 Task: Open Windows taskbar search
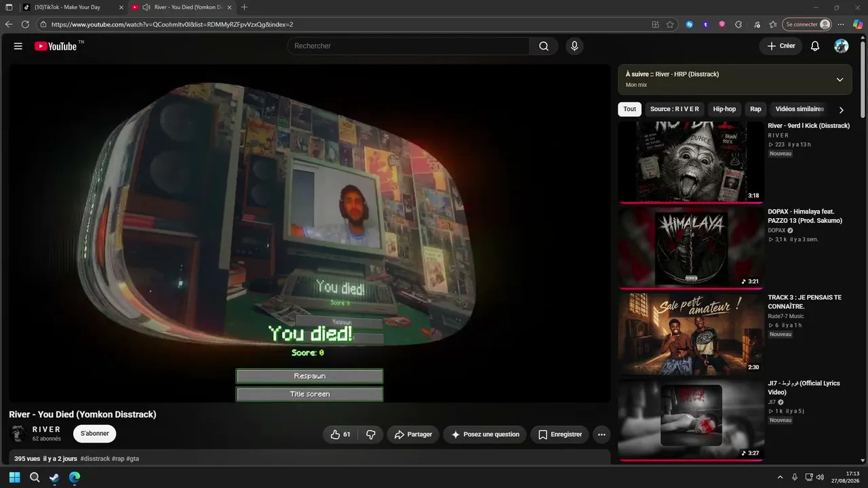(x=35, y=477)
